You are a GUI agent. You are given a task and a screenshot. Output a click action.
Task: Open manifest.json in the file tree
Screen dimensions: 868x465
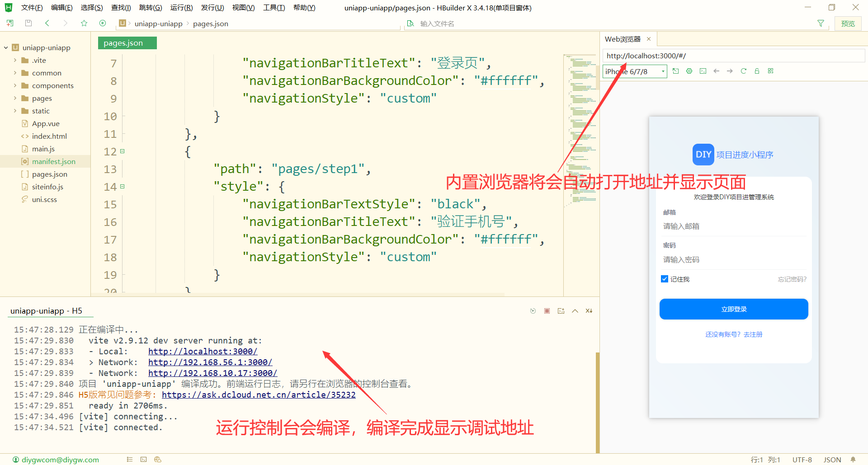(54, 161)
